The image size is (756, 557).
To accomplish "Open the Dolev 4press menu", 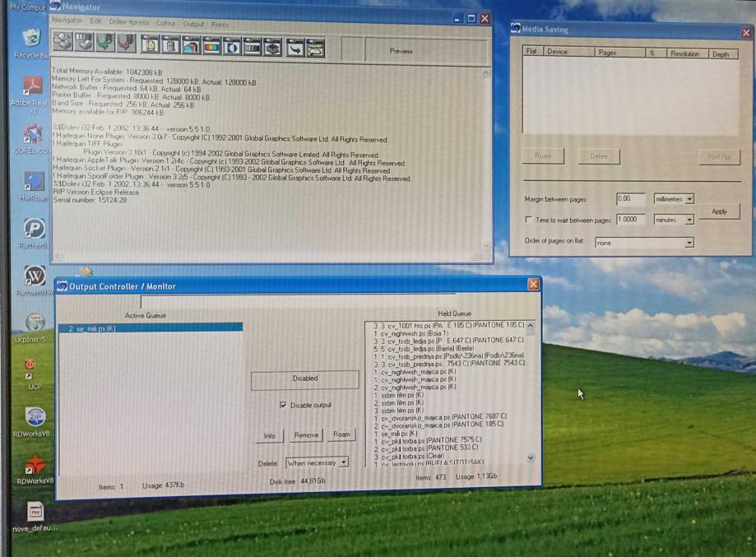I will tap(128, 21).
